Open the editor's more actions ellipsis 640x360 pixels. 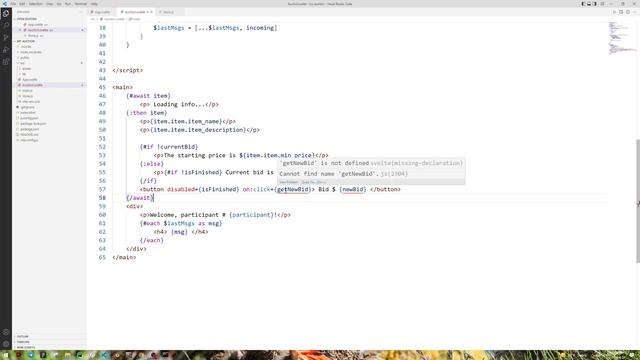pos(634,12)
